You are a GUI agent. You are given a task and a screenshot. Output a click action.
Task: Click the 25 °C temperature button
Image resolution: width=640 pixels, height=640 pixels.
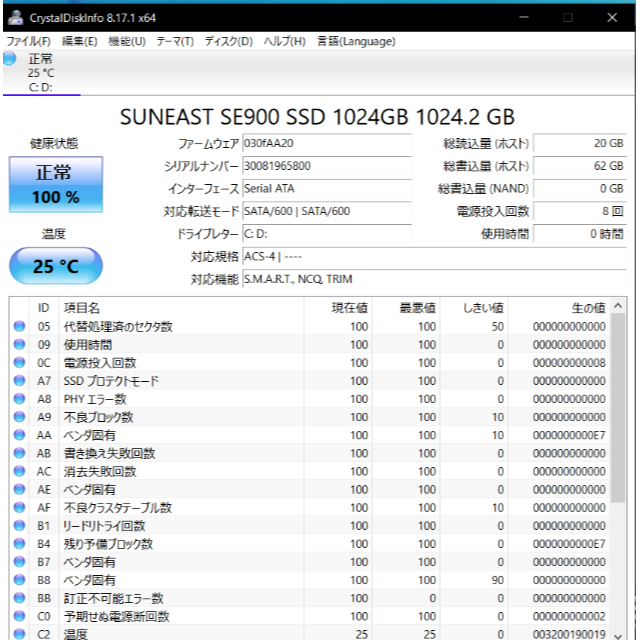click(x=56, y=266)
